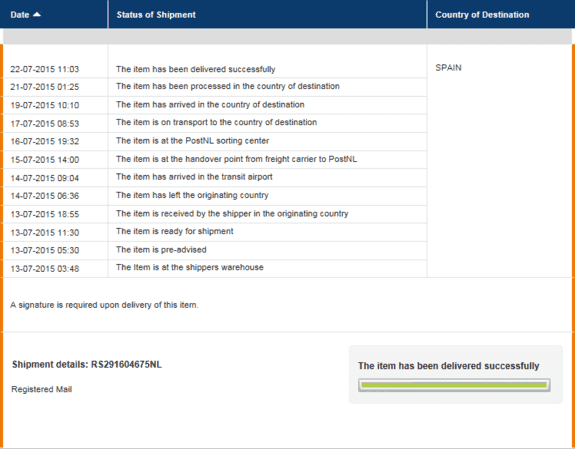Click date 13-07-2015 03:48
Viewport: 575px width, 449px height.
click(44, 269)
